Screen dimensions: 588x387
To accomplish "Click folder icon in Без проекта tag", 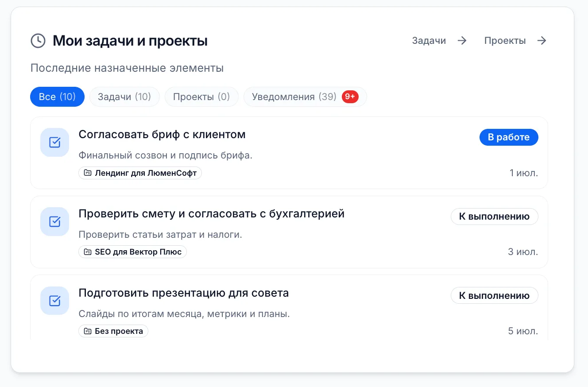I will click(88, 331).
